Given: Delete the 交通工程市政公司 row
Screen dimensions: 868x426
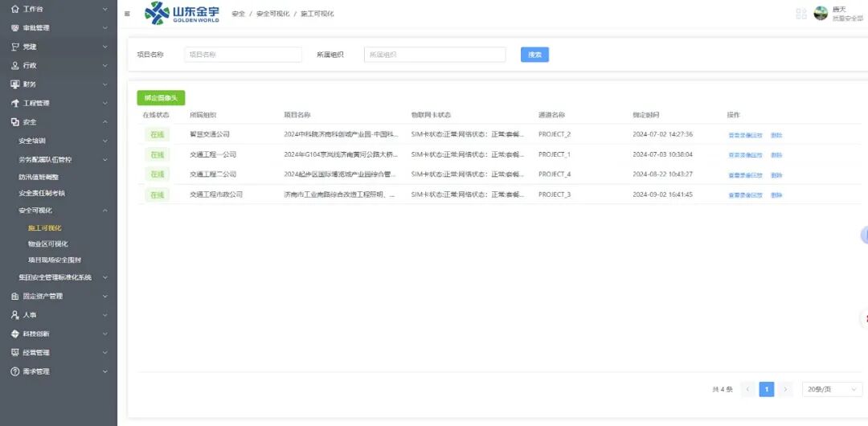Looking at the screenshot, I should tap(776, 195).
